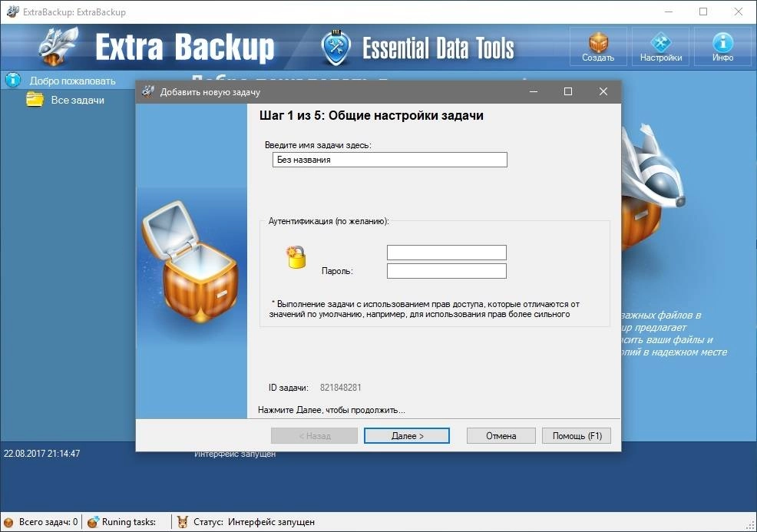Focus the Пароль input field
This screenshot has width=757, height=532.
pyautogui.click(x=447, y=271)
